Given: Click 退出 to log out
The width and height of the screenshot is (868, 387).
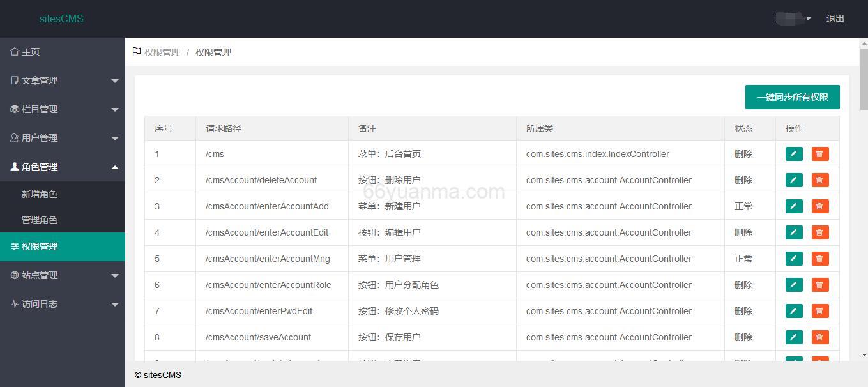Looking at the screenshot, I should [835, 19].
